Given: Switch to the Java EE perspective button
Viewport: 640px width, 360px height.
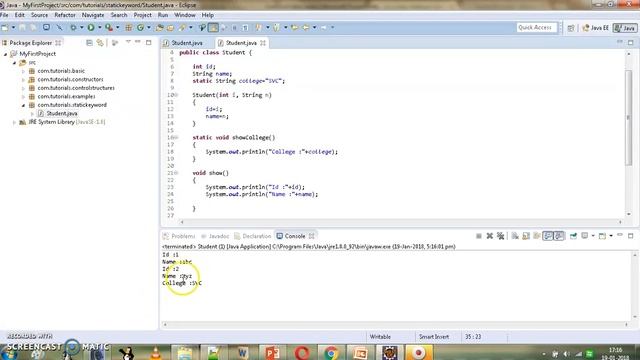Looking at the screenshot, I should coord(596,28).
